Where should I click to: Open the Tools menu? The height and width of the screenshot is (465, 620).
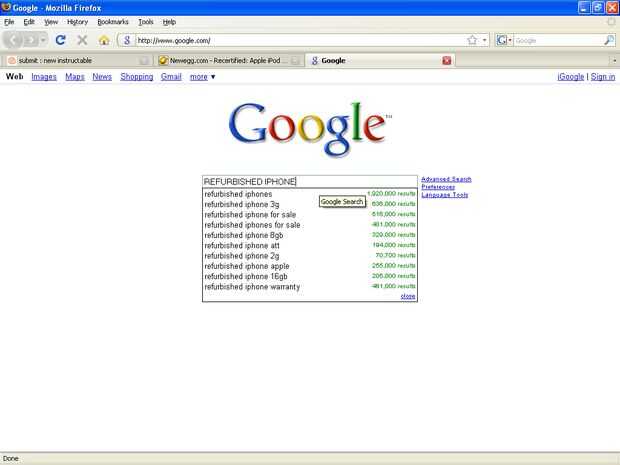point(146,22)
